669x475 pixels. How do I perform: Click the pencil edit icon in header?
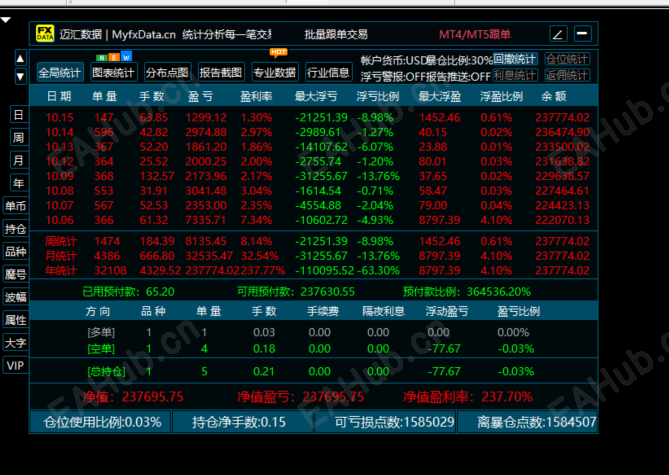pyautogui.click(x=558, y=33)
